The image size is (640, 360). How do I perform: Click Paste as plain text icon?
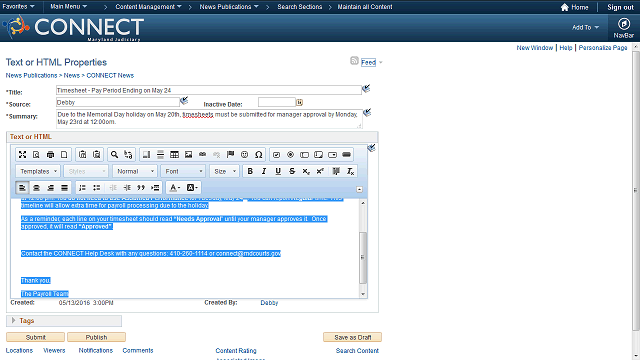click(x=82, y=155)
